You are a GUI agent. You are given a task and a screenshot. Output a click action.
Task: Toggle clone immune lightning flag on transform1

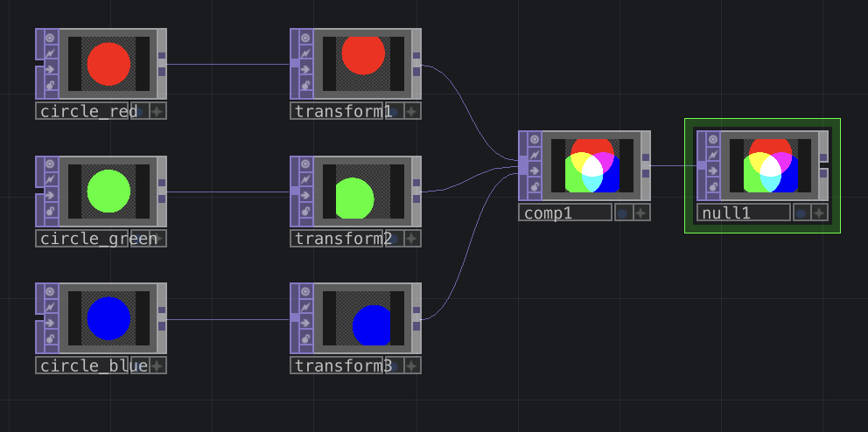click(305, 53)
